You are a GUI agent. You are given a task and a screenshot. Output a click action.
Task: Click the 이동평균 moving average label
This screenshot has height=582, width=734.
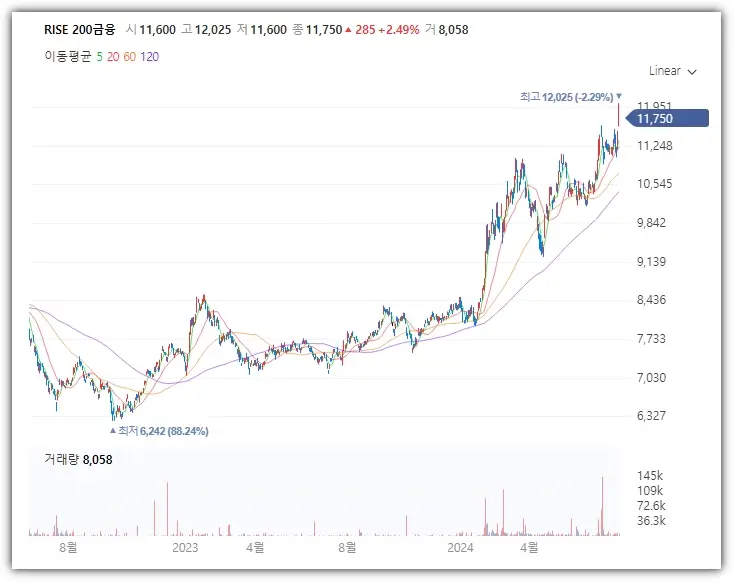pyautogui.click(x=67, y=56)
